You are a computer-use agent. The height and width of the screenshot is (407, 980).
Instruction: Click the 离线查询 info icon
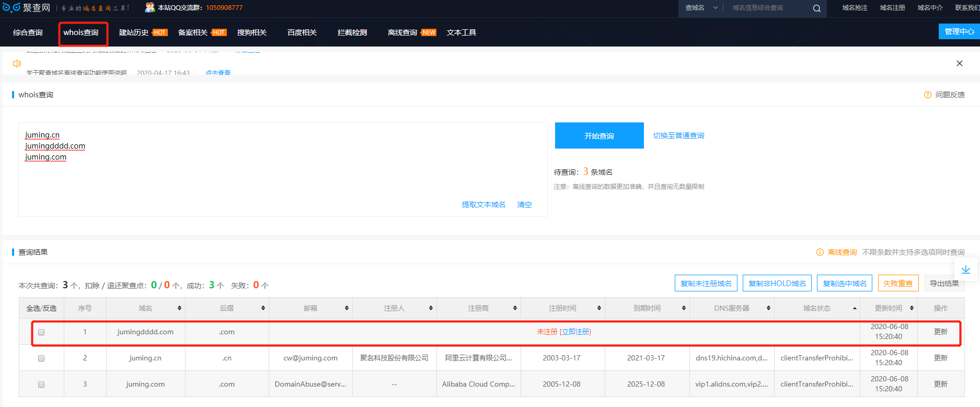(820, 252)
